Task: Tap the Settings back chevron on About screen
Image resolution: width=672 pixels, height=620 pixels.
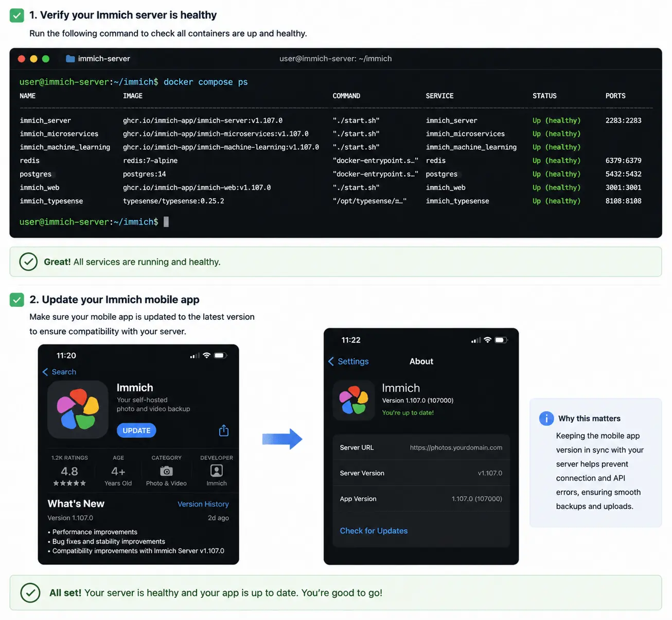Action: [x=331, y=361]
